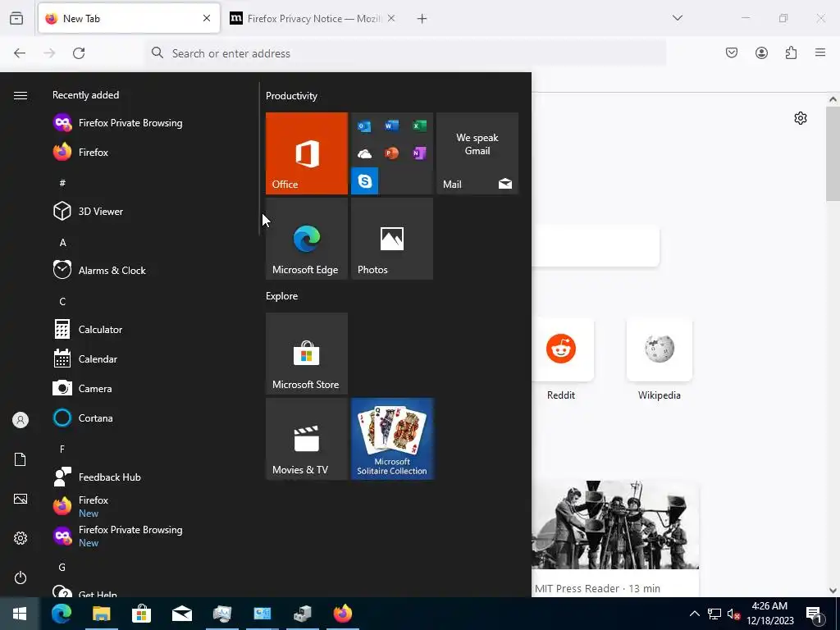Open the Photos tile

(x=391, y=239)
